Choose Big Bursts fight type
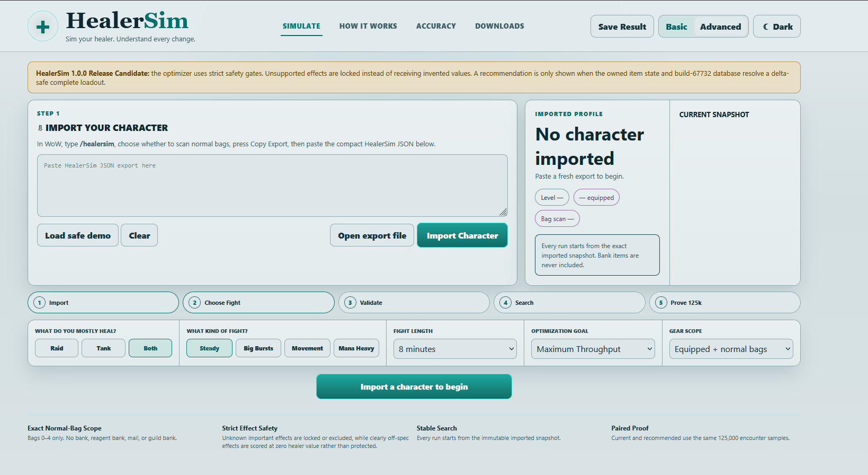 (258, 348)
